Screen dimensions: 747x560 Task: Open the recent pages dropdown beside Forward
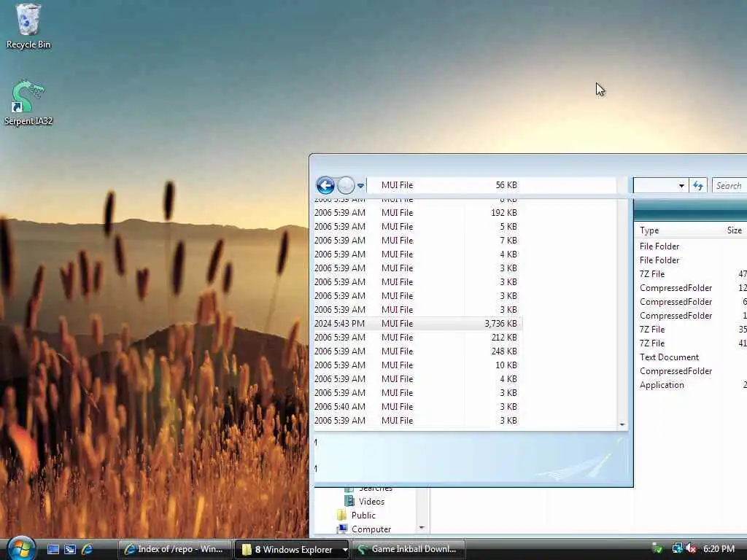(x=360, y=186)
